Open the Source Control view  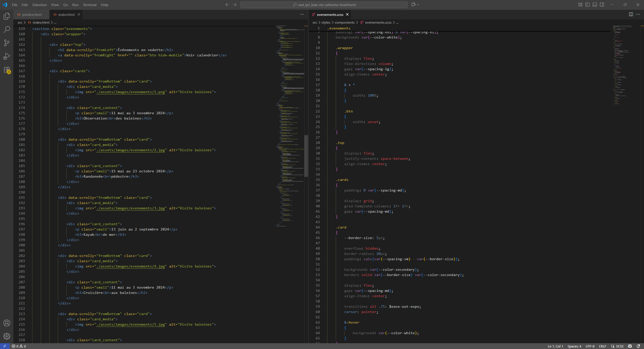7,43
